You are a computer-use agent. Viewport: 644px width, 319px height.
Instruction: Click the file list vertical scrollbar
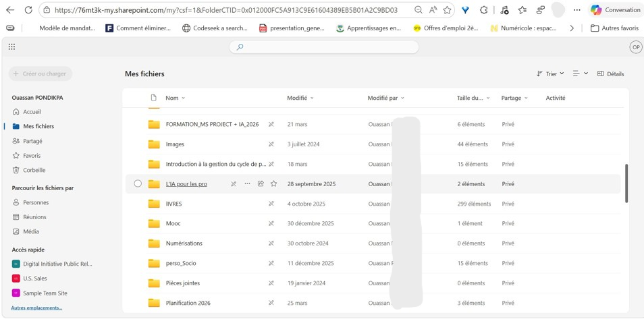[x=626, y=183]
